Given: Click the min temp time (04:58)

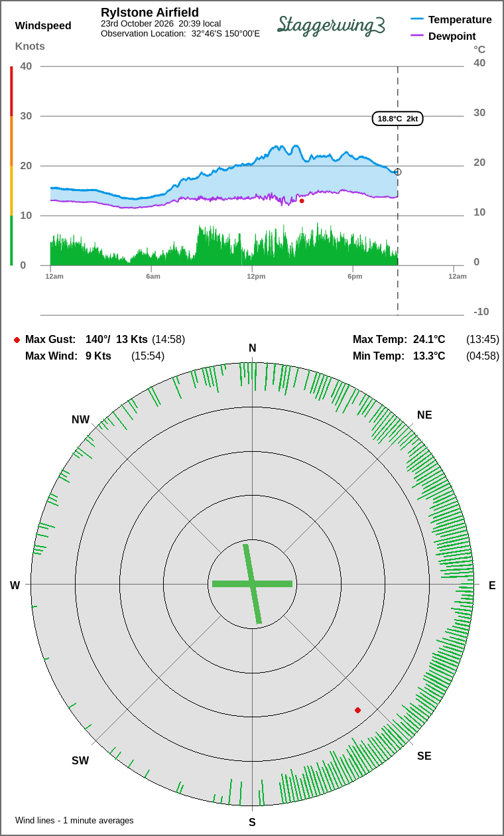Looking at the screenshot, I should (x=483, y=356).
